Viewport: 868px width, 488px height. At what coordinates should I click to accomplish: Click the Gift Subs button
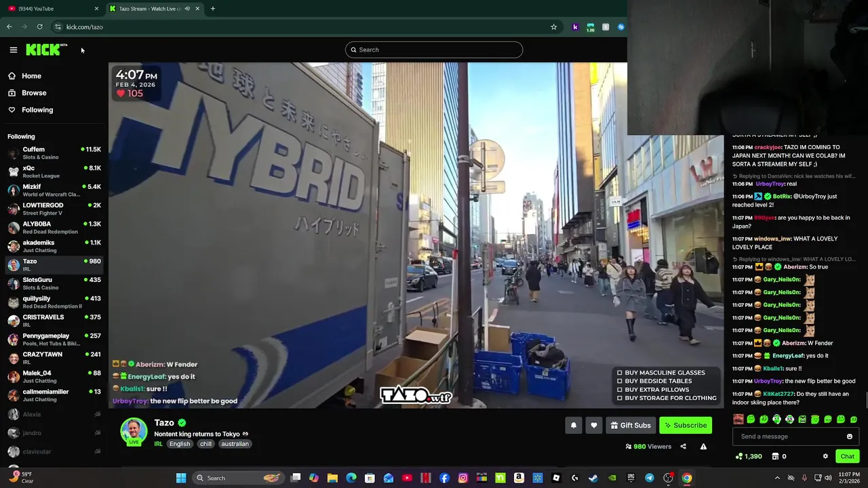[631, 426]
